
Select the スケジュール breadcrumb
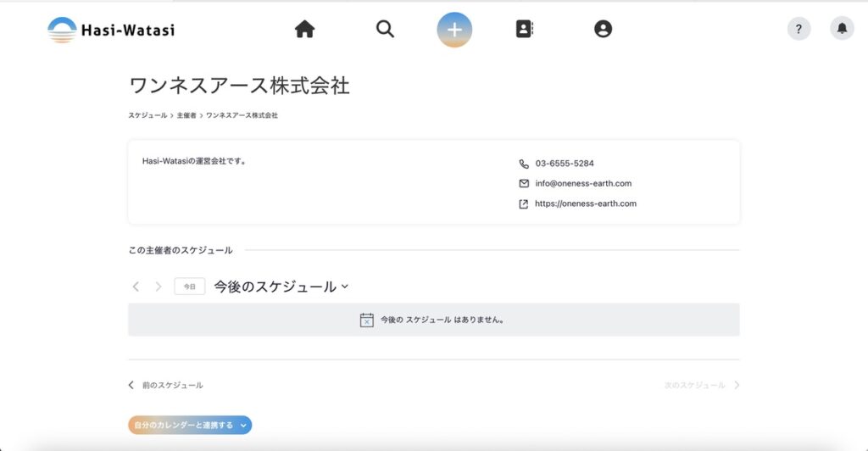pyautogui.click(x=147, y=115)
